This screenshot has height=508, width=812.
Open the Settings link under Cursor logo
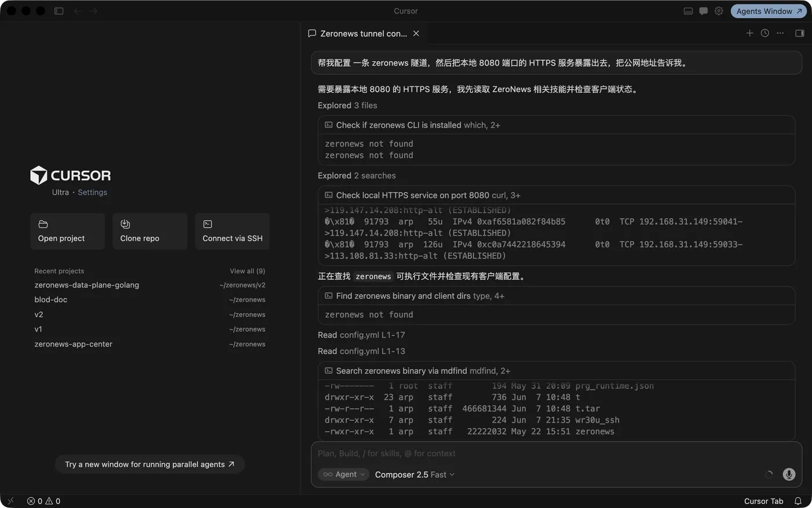point(92,192)
